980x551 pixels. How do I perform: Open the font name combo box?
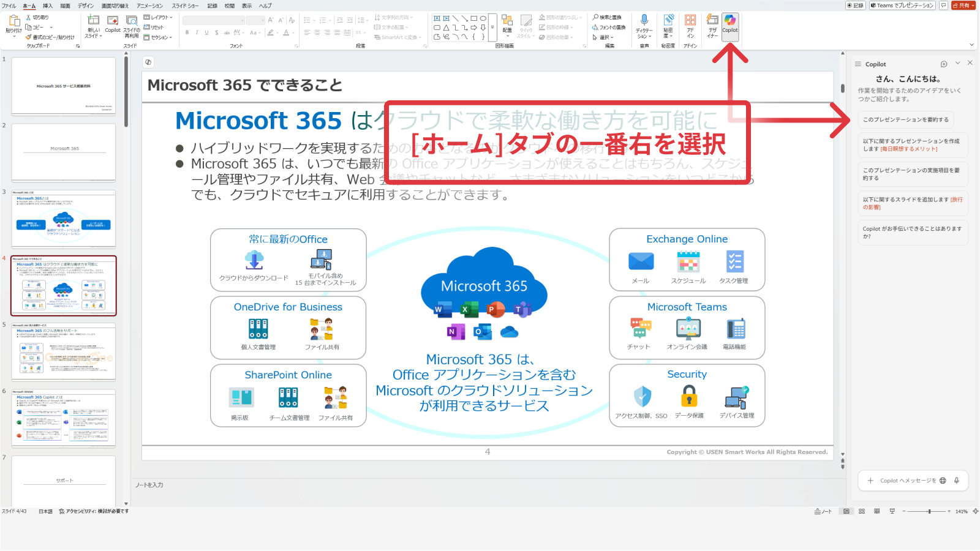tap(213, 21)
